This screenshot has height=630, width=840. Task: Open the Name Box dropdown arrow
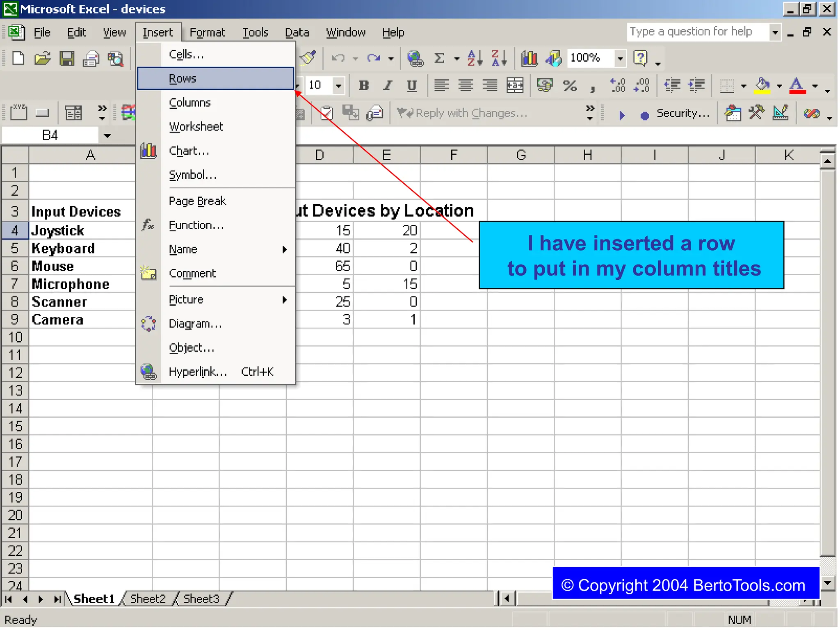coord(107,135)
